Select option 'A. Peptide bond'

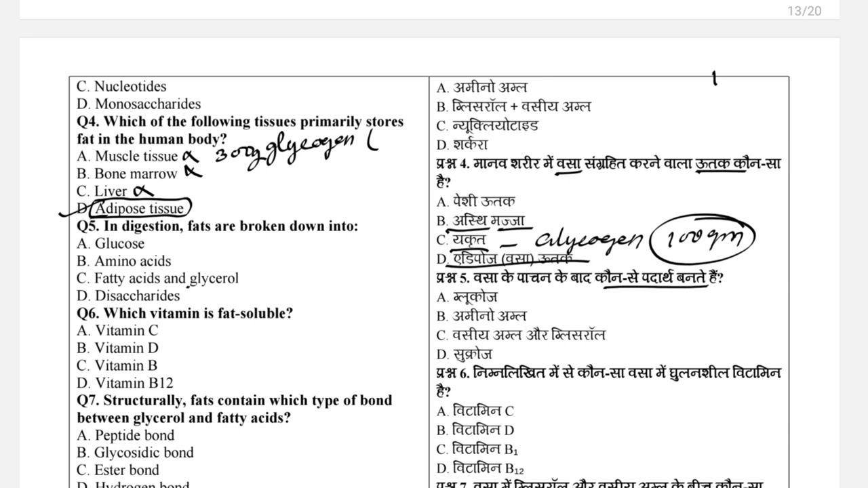[x=125, y=435]
